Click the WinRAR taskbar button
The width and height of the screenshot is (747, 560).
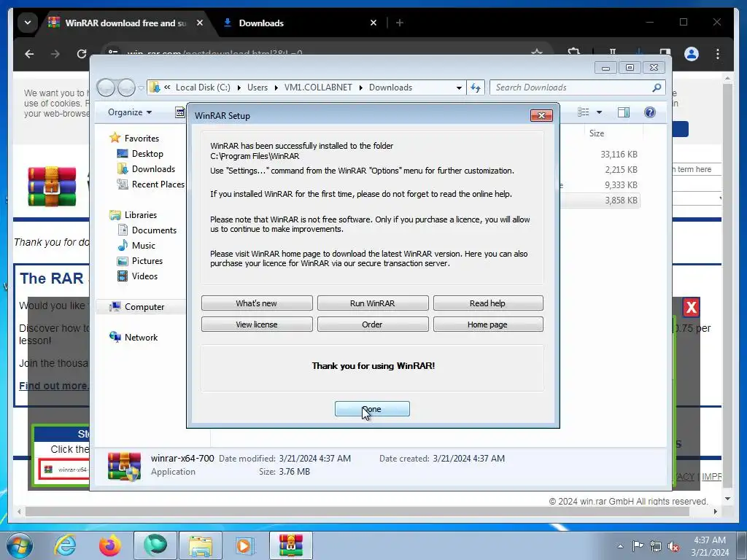click(x=290, y=545)
